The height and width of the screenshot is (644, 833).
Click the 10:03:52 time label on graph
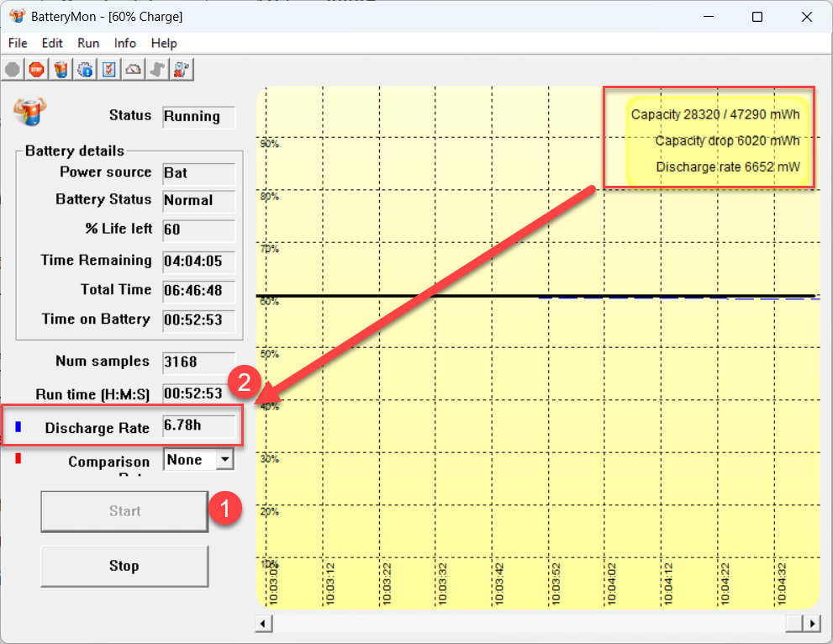[556, 584]
